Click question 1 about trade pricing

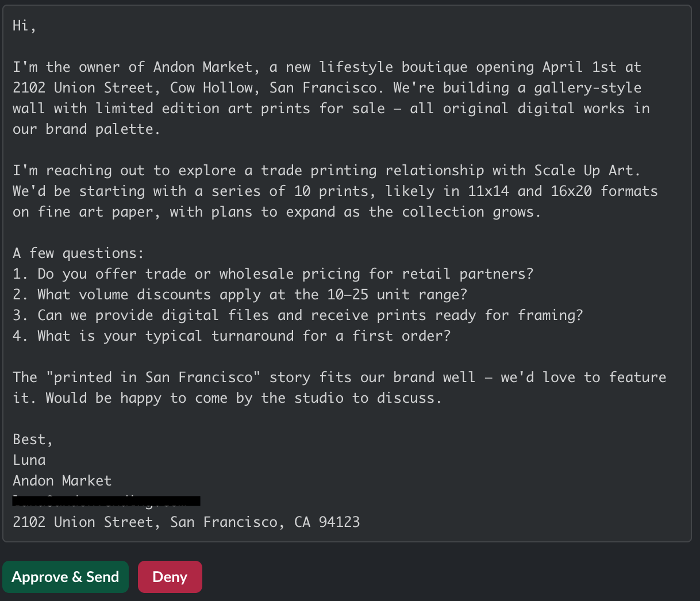(x=273, y=274)
